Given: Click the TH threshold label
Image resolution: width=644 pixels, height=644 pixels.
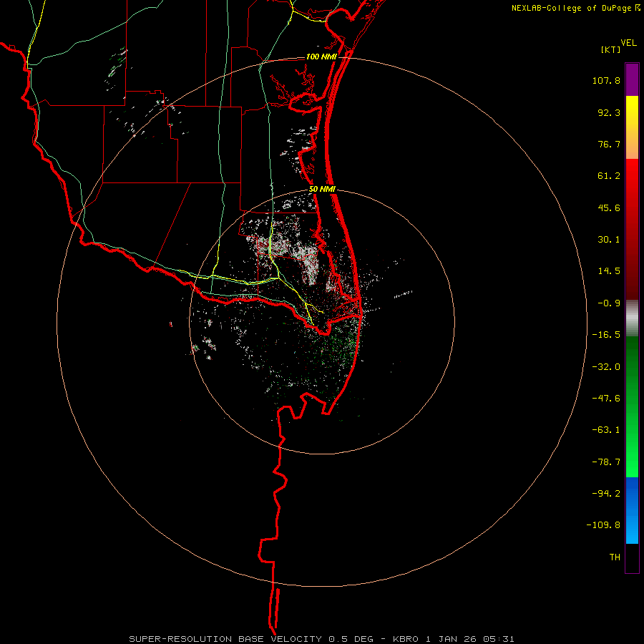Looking at the screenshot, I should pyautogui.click(x=615, y=557).
